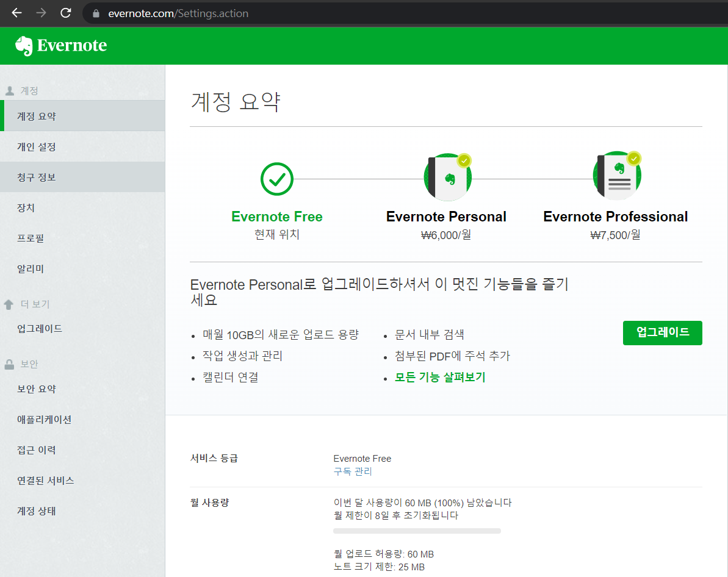The width and height of the screenshot is (728, 577).
Task: Click the Evernote Professional notebook icon
Action: pos(618,176)
